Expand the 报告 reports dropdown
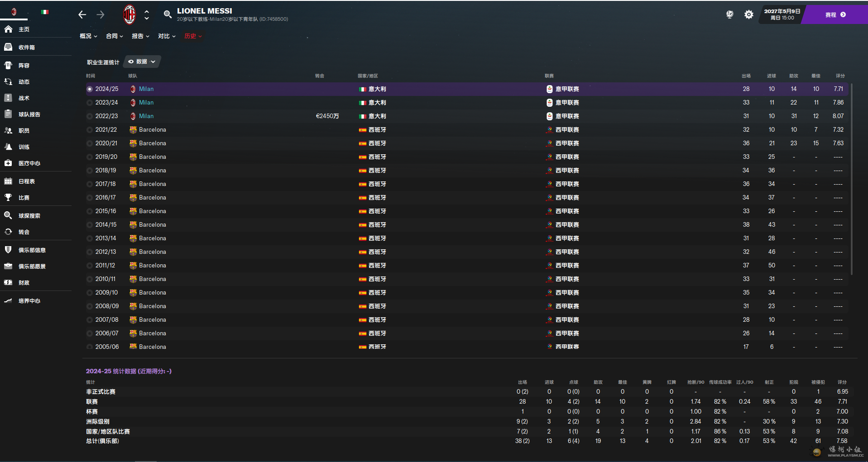868x462 pixels. (x=140, y=36)
